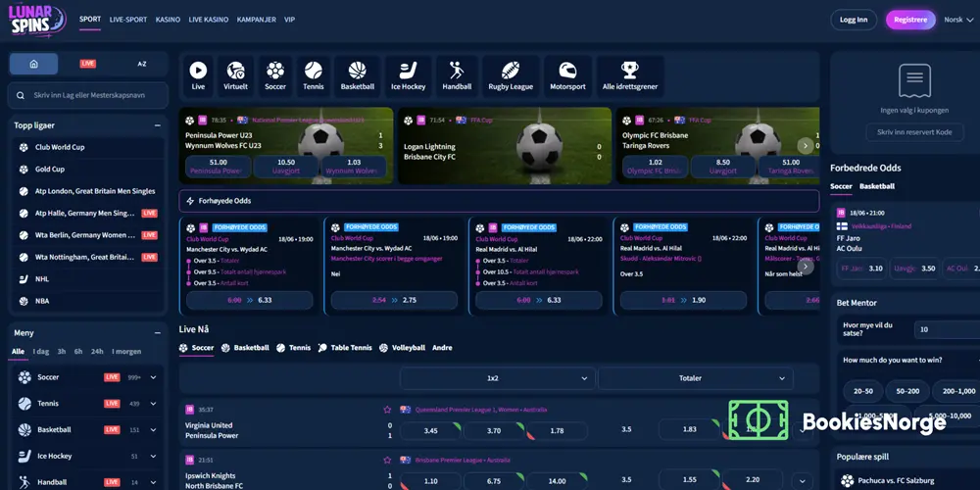Screen dimensions: 980x490
Task: Click the search magnifier icon
Action: tap(21, 96)
